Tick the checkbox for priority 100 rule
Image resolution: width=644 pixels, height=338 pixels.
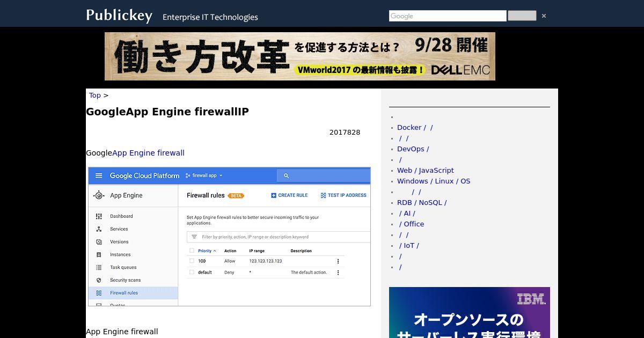pyautogui.click(x=192, y=261)
